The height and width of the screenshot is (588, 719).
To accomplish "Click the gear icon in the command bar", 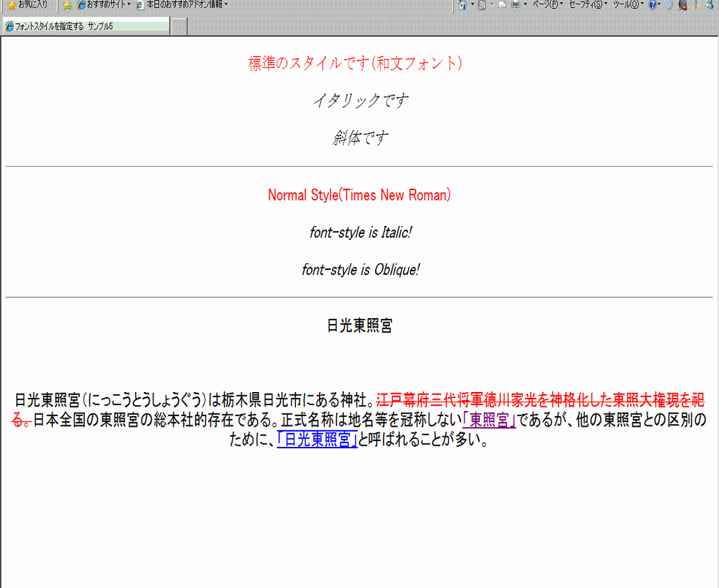I will point(669,5).
